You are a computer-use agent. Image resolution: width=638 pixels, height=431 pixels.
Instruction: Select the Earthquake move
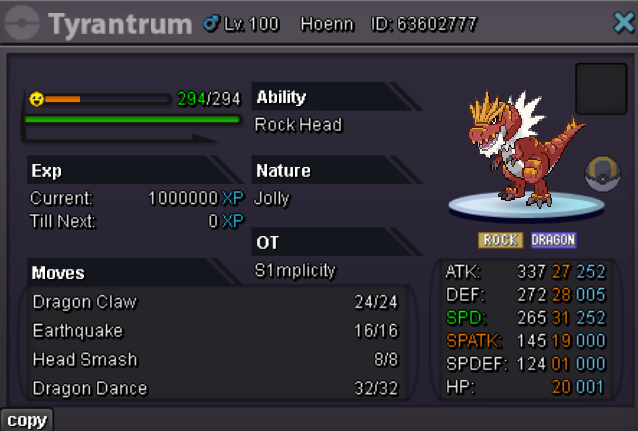click(x=216, y=331)
